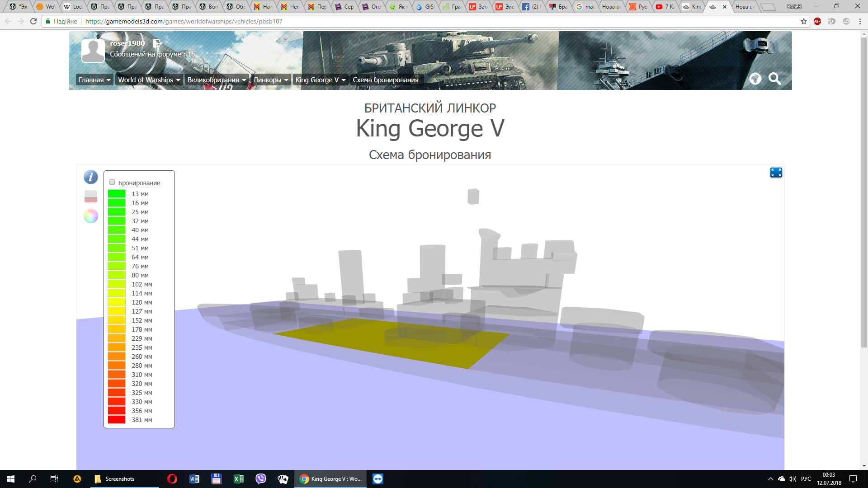Screen dimensions: 868x488
Task: Enable the Бронирование checkbox
Action: (112, 183)
